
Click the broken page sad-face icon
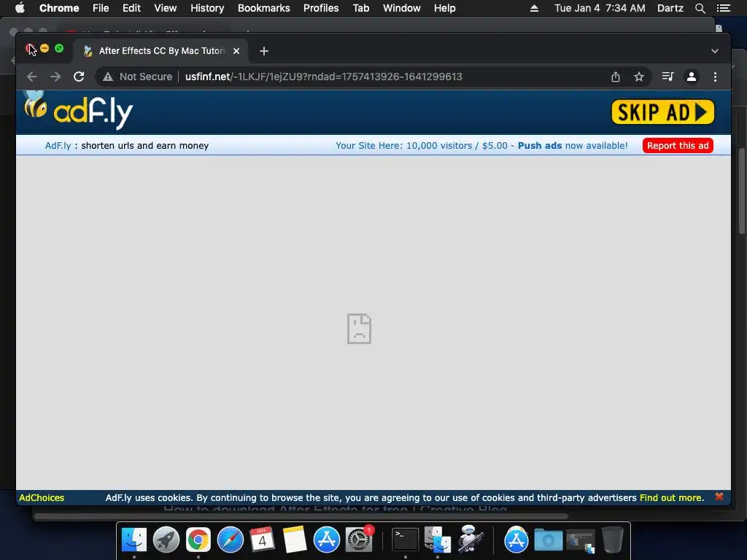click(359, 329)
